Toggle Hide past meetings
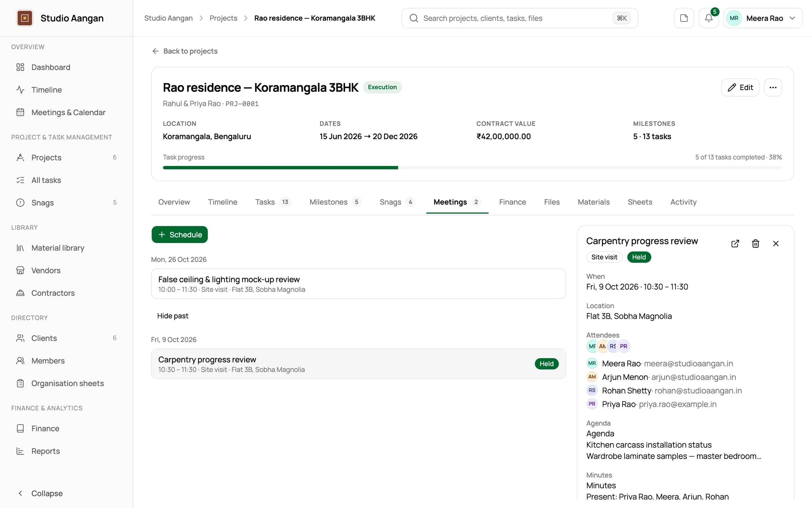This screenshot has width=812, height=508. [173, 316]
